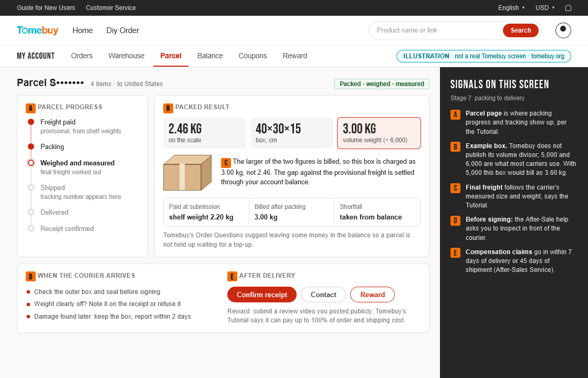
Task: Click 'Check the outer box and seal before signing'
Action: click(97, 292)
